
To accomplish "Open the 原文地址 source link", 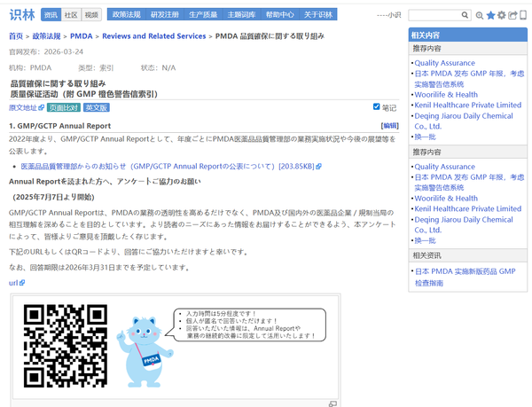I will point(26,107).
